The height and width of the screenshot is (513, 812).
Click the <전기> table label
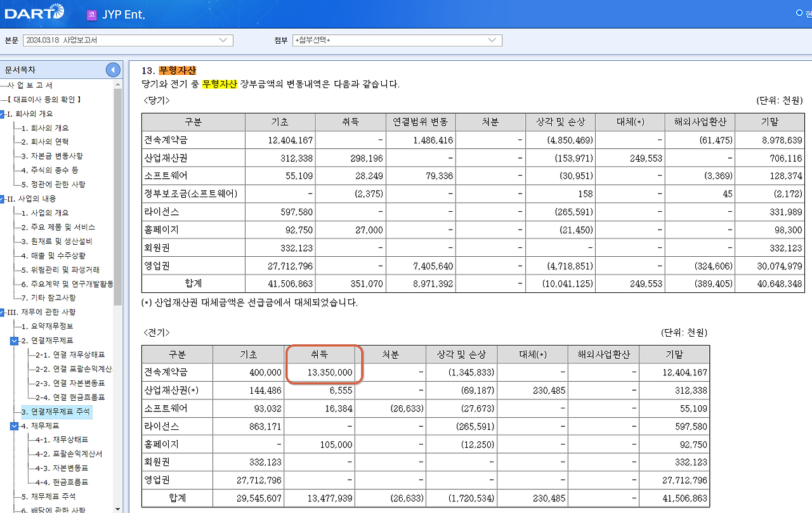(156, 332)
